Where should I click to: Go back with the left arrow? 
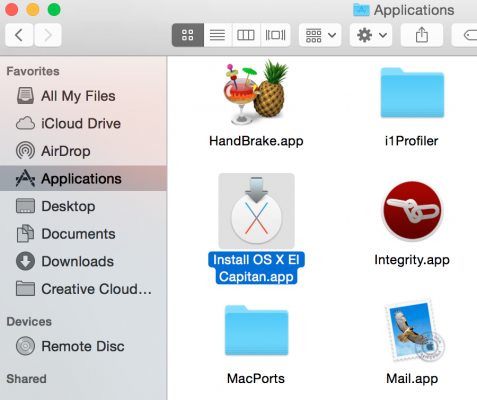[x=19, y=35]
